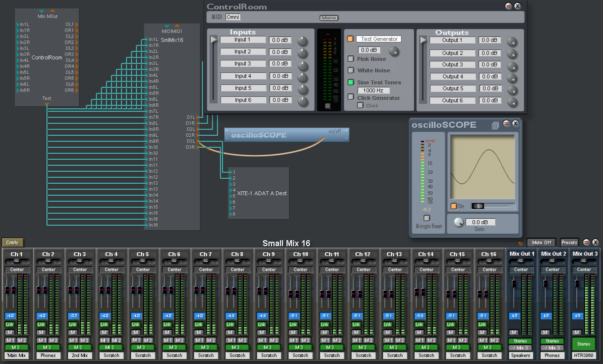
Task: Select Output 2 in ControlRoom Outputs
Action: point(452,53)
